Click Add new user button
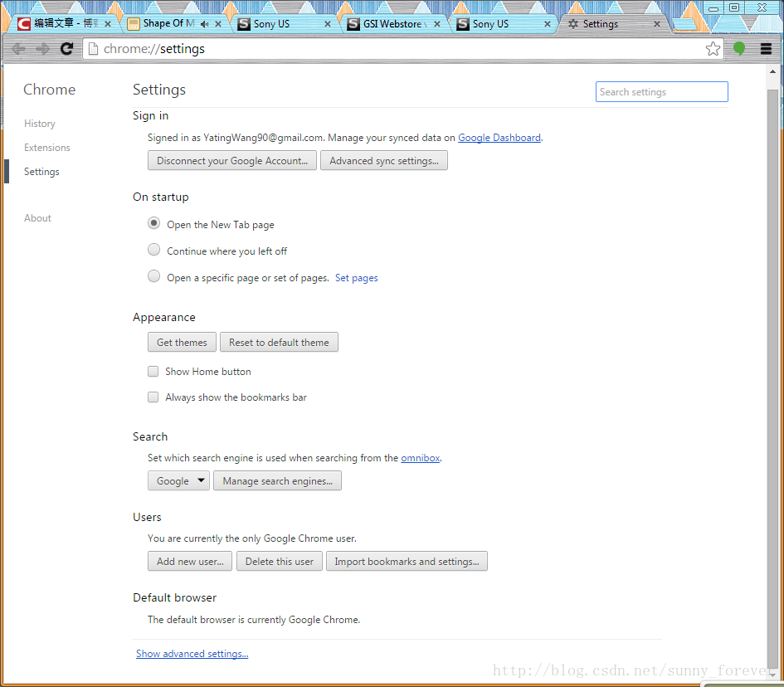The image size is (784, 687). 190,561
